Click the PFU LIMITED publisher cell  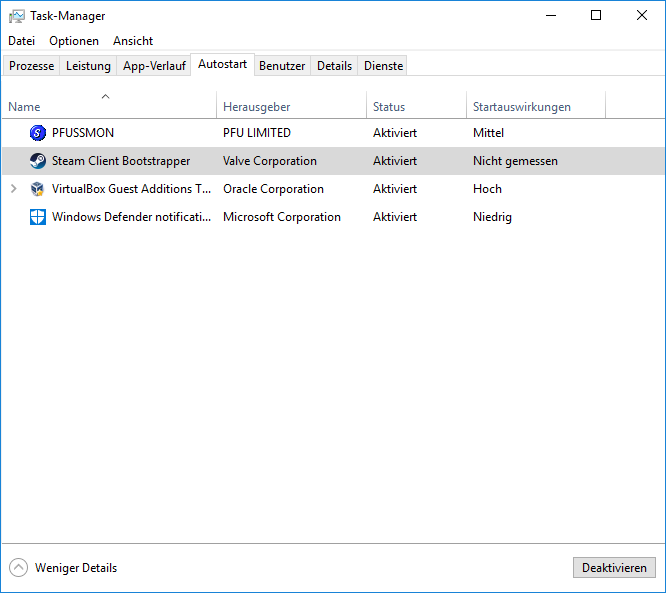[x=257, y=133]
